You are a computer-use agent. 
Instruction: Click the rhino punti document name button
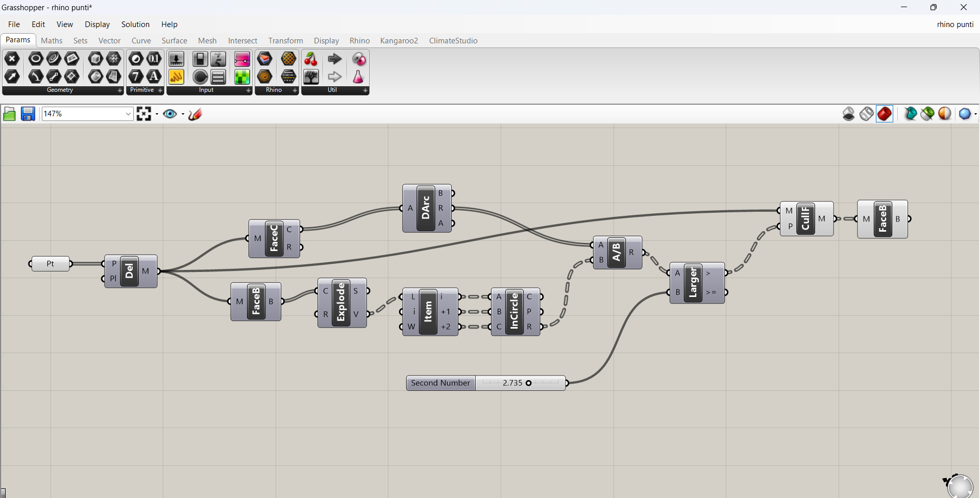click(x=955, y=24)
